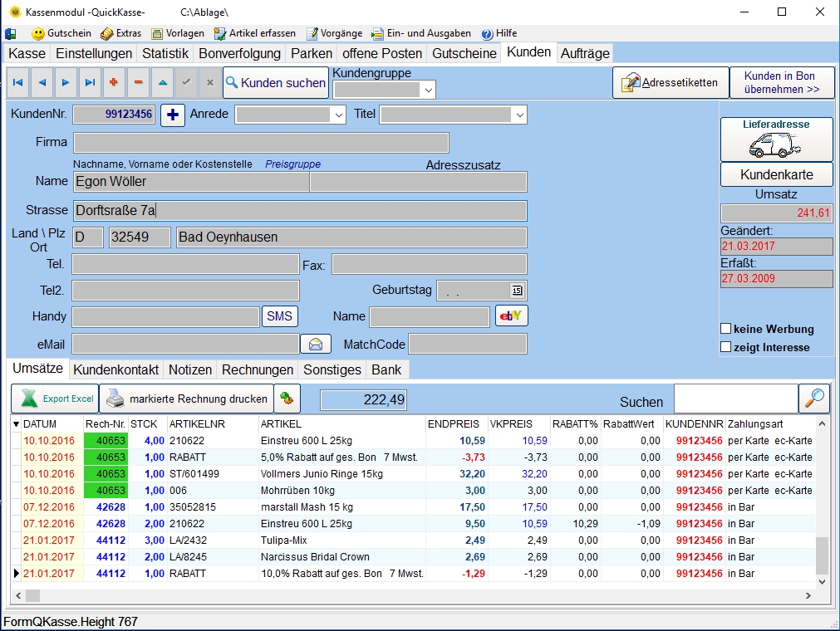This screenshot has width=840, height=631.
Task: Go to previous customer record
Action: 42,82
